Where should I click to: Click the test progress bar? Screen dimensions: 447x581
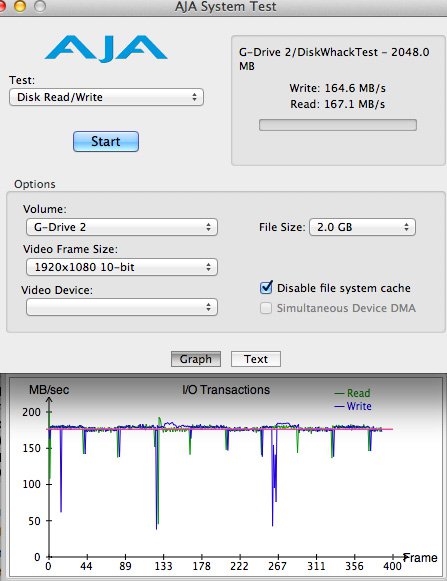[338, 125]
